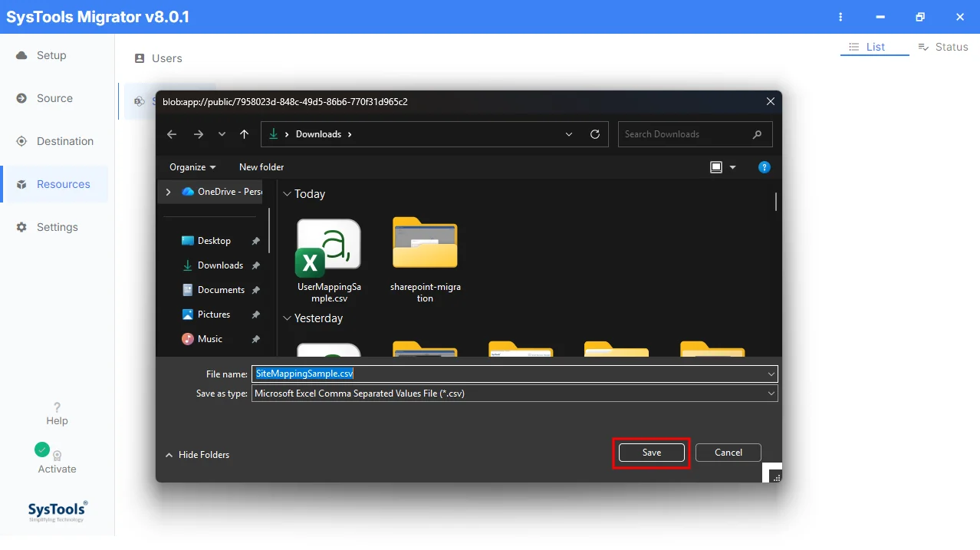Open the Organize menu
This screenshot has width=980, height=550.
192,167
